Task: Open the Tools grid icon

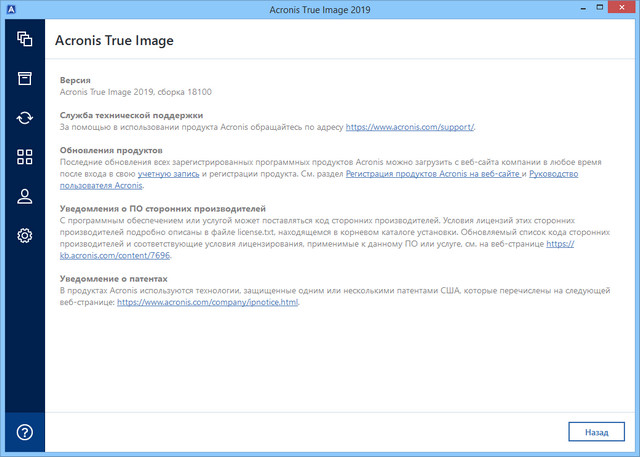Action: [x=25, y=157]
